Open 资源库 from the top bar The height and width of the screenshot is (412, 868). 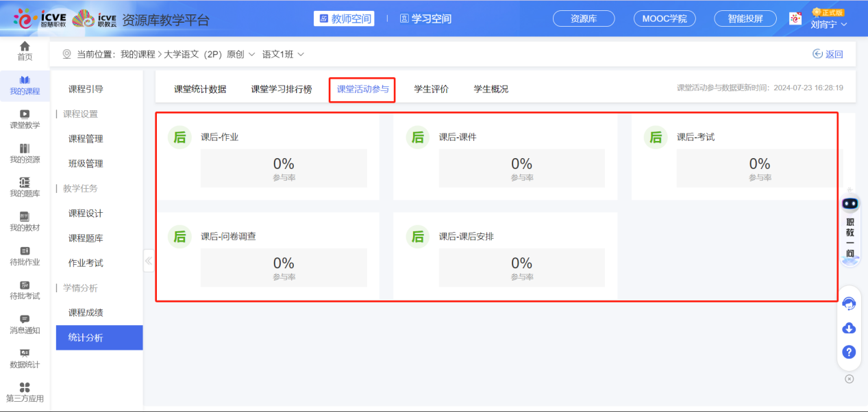click(x=583, y=18)
